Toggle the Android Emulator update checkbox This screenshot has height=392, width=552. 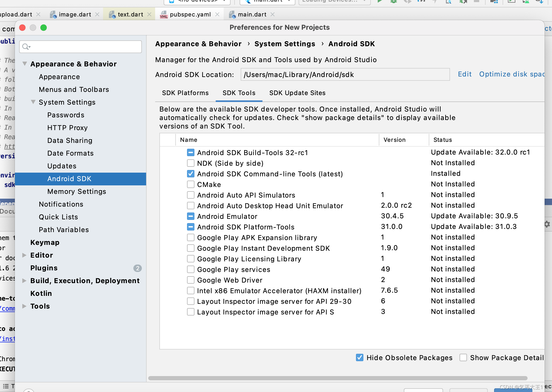[x=190, y=216]
